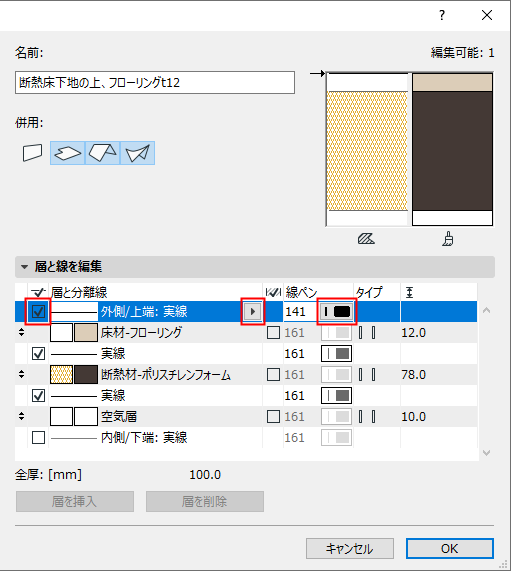
Task: Toggle end-line checkbox for 床材-フローリング
Action: (x=273, y=332)
